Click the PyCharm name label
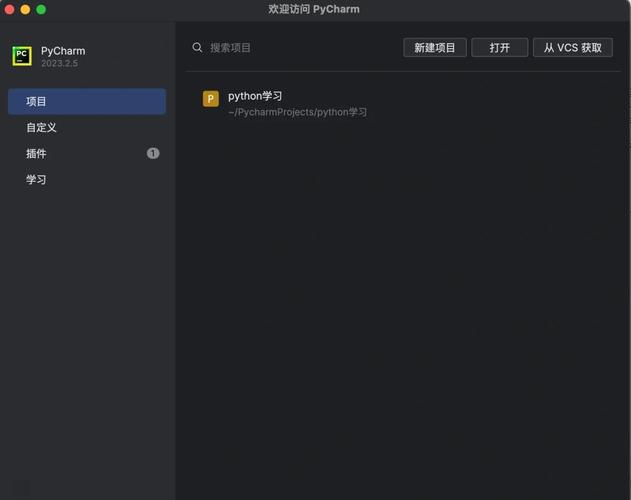This screenshot has height=500, width=631. (63, 51)
